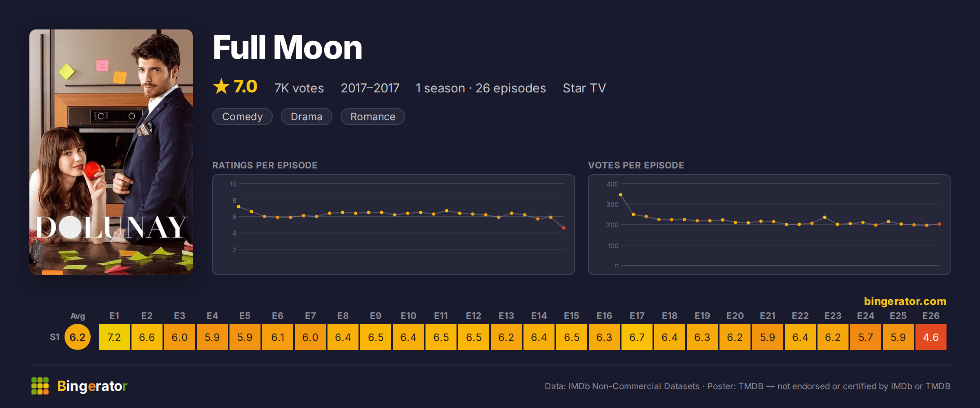Image resolution: width=980 pixels, height=408 pixels.
Task: Click the E10 column header
Action: coord(408,316)
